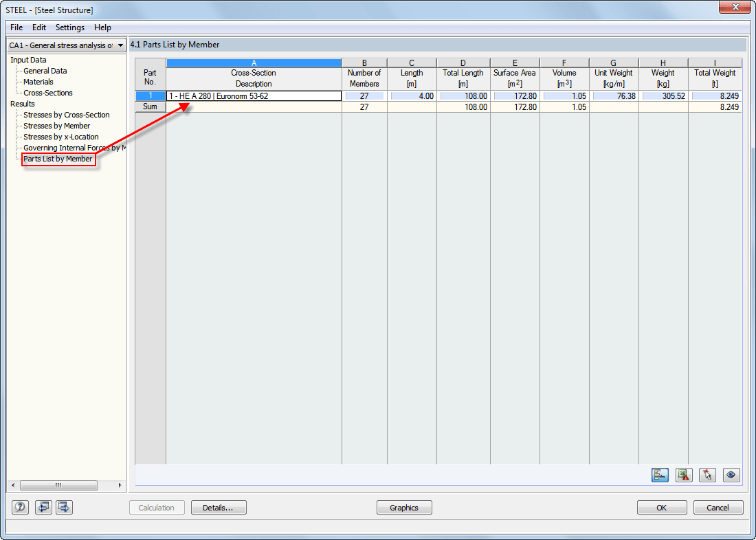Open the Help menu
Image resolution: width=756 pixels, height=540 pixels.
(102, 27)
